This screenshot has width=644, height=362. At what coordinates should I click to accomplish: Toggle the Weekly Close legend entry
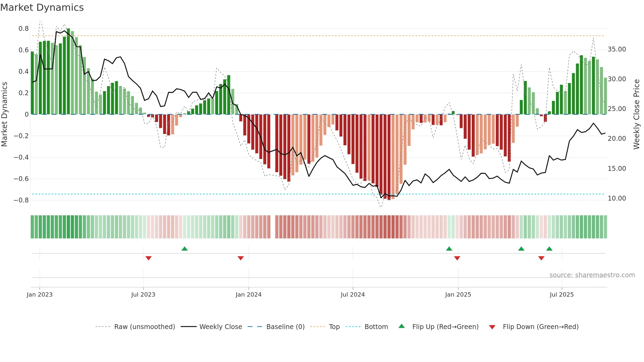(211, 327)
